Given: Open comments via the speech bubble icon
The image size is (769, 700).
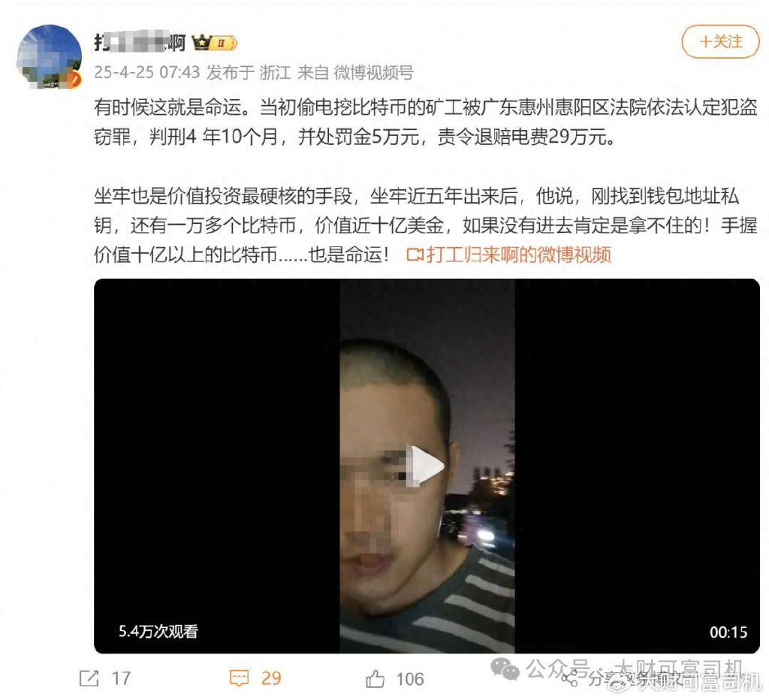Looking at the screenshot, I should tap(239, 678).
